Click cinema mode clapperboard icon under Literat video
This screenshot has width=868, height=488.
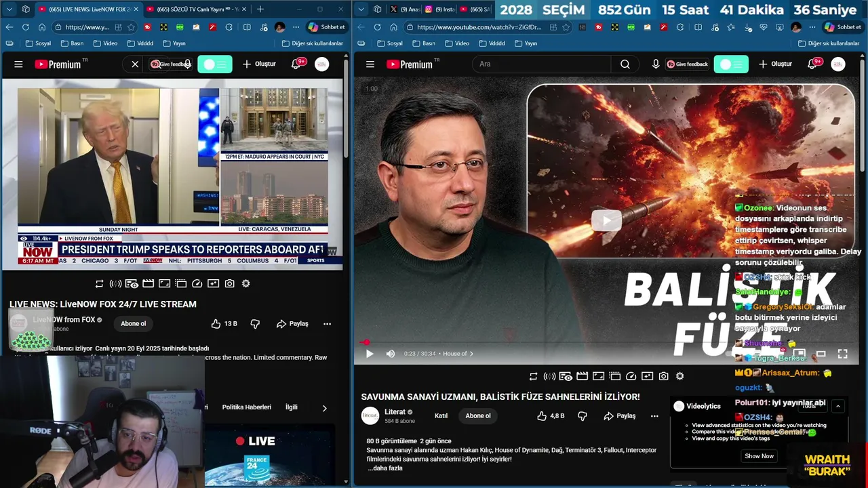click(x=583, y=376)
